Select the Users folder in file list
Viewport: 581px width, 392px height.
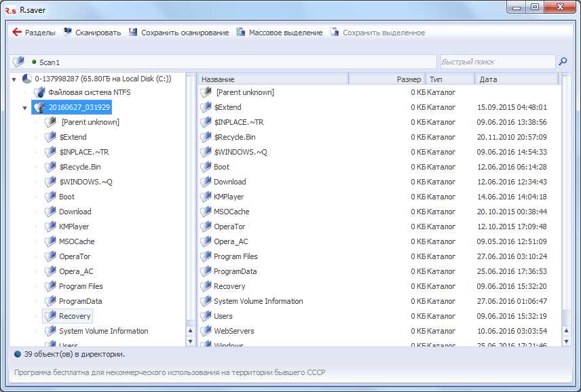tap(223, 316)
